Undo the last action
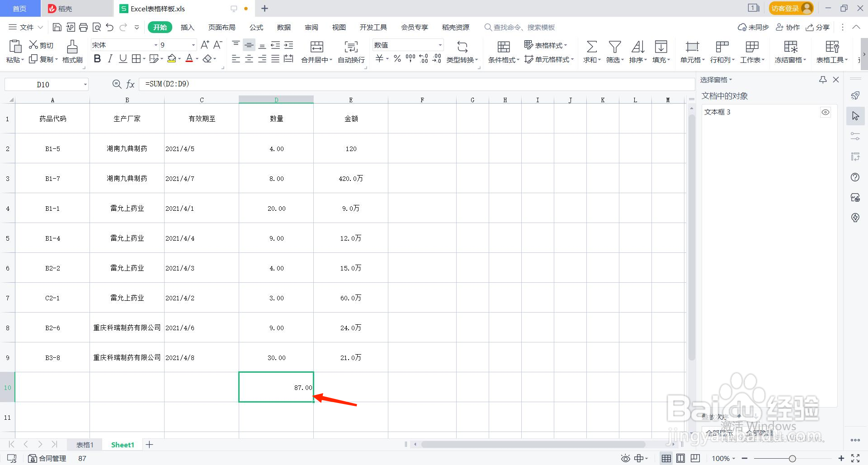868x465 pixels. click(109, 27)
